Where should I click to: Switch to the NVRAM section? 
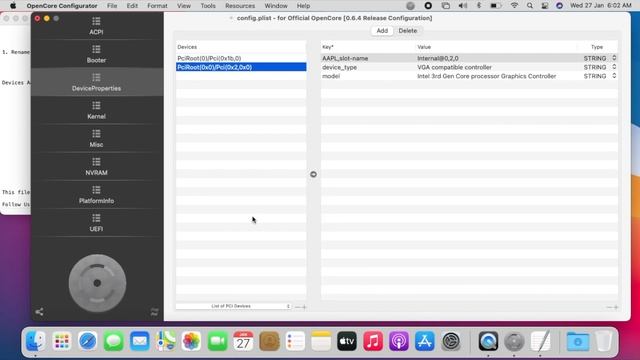(x=96, y=167)
